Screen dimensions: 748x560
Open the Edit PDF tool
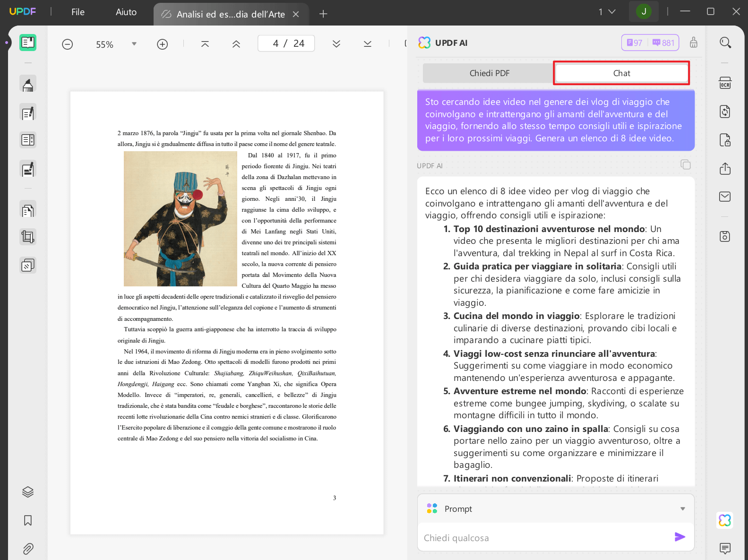point(28,112)
